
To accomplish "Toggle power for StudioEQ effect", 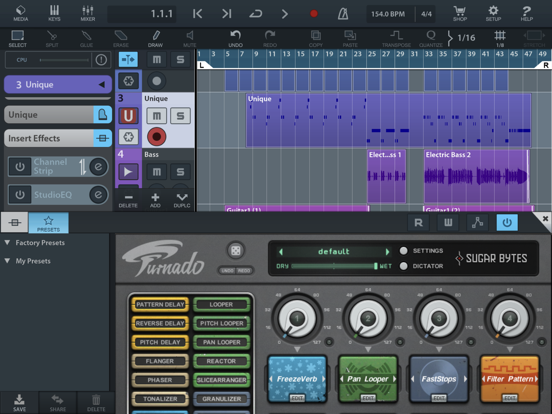I will point(20,195).
